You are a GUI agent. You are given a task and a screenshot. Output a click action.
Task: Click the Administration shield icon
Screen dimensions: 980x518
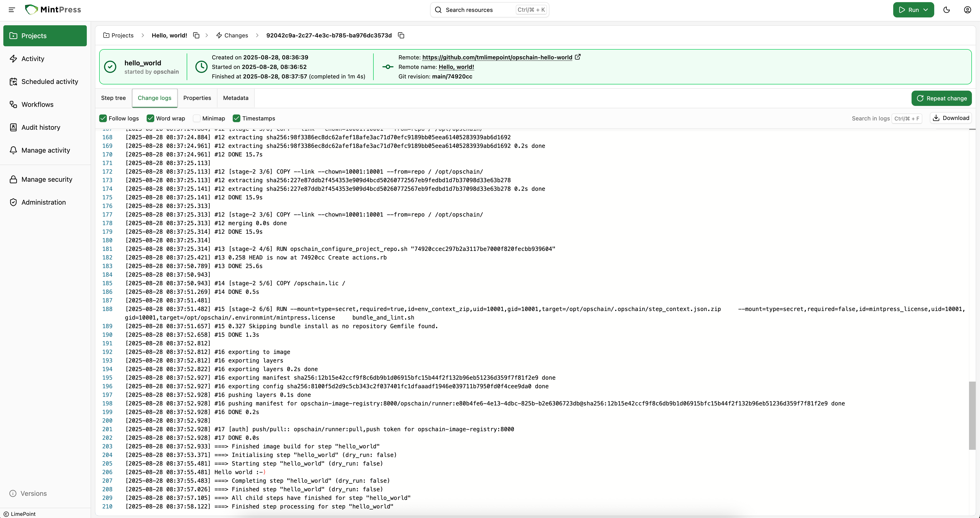coord(13,202)
